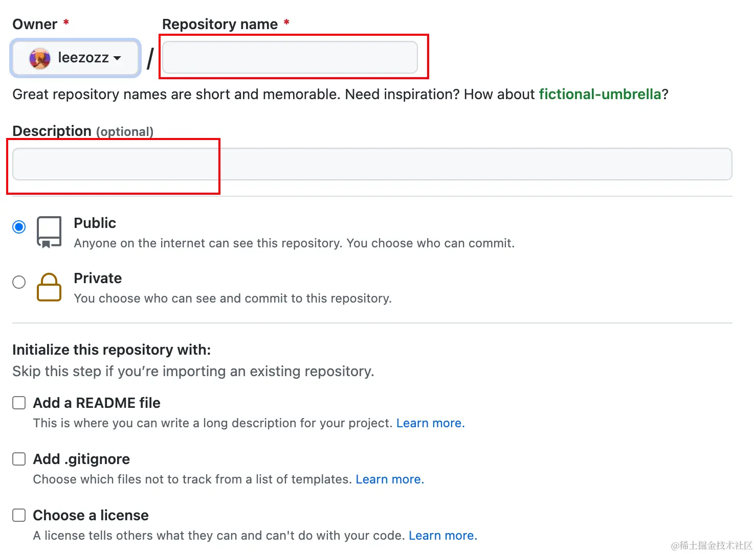Click the Private option title
This screenshot has width=756, height=554.
coord(98,279)
